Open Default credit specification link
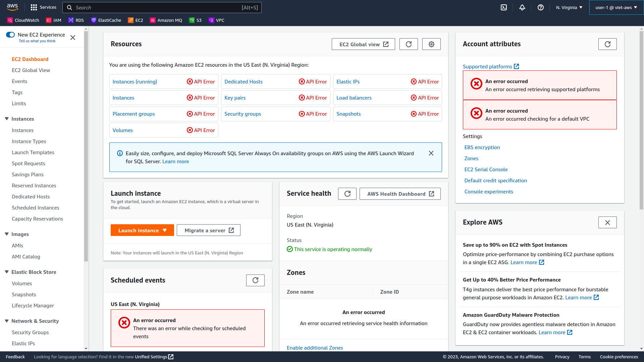The image size is (644, 362). pos(495,181)
